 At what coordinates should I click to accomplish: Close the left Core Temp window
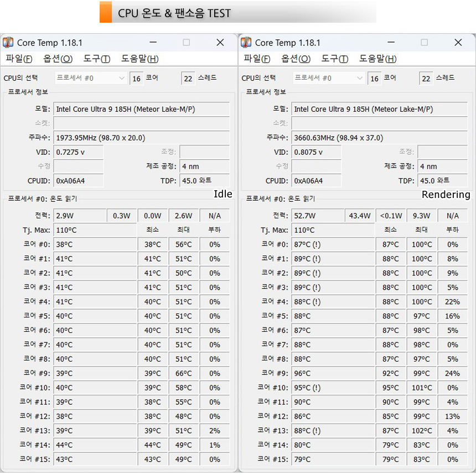point(220,43)
